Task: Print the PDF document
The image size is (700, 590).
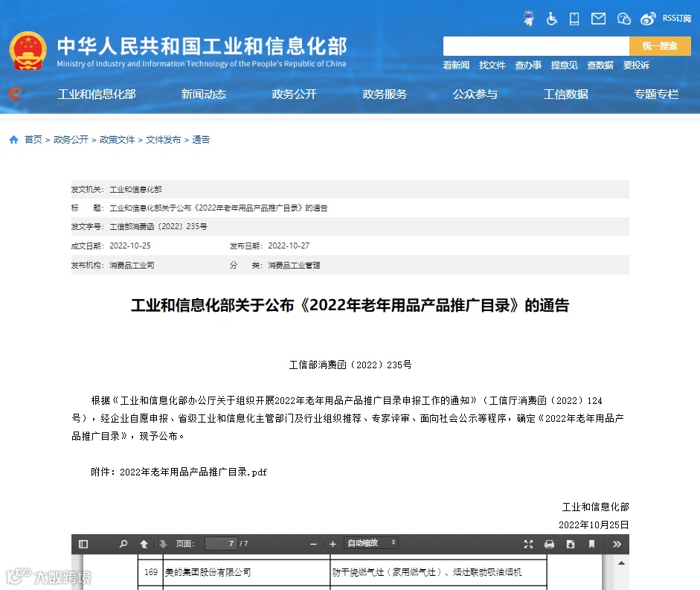Action: tap(550, 544)
